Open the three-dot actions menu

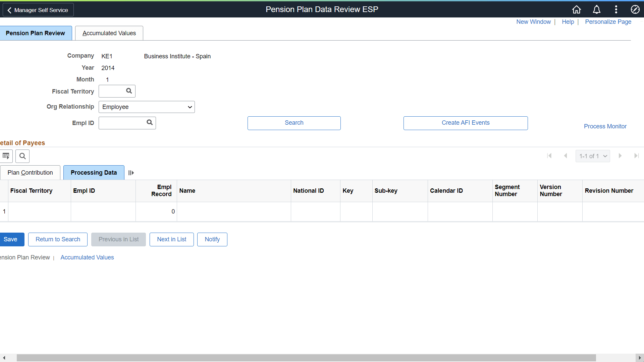click(x=616, y=9)
